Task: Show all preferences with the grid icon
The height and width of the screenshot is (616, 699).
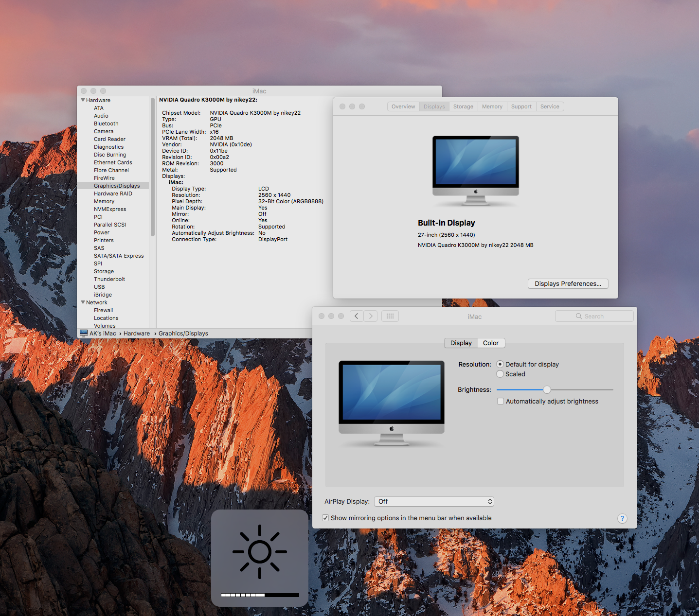Action: click(390, 316)
